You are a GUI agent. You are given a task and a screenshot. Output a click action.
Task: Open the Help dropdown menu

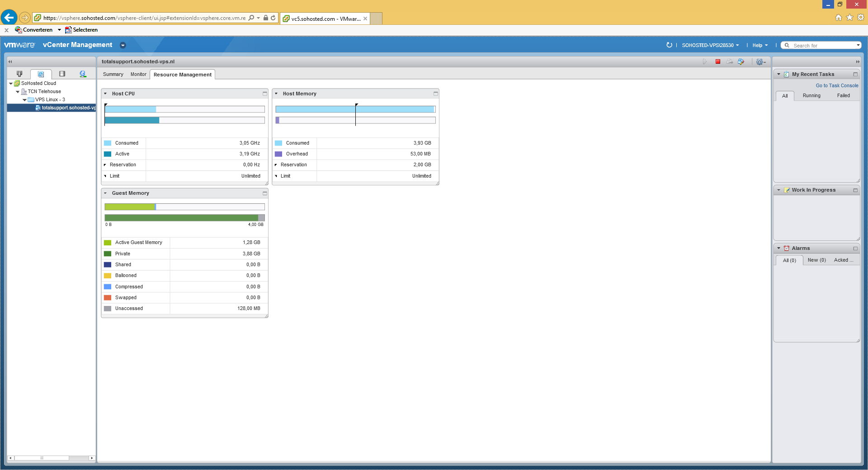(x=760, y=45)
